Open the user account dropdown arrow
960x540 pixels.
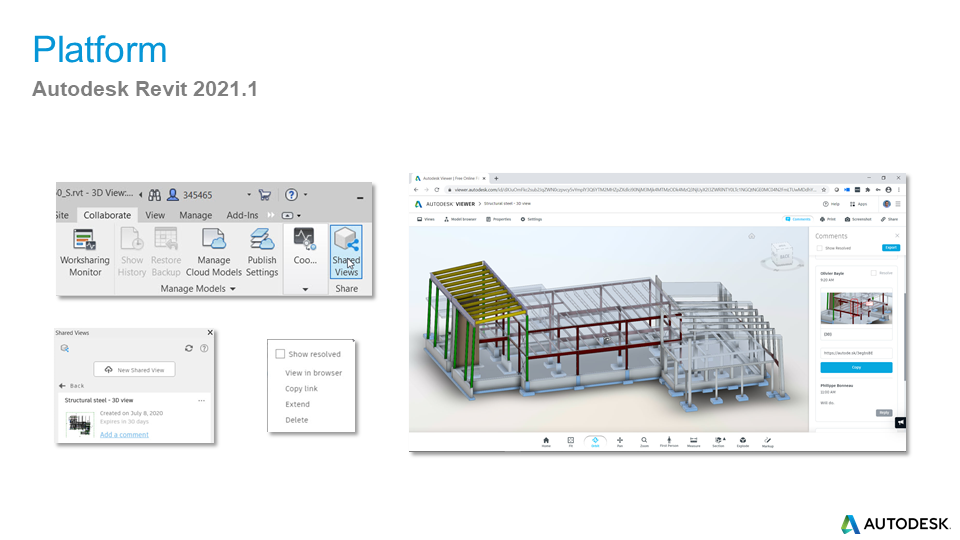249,195
